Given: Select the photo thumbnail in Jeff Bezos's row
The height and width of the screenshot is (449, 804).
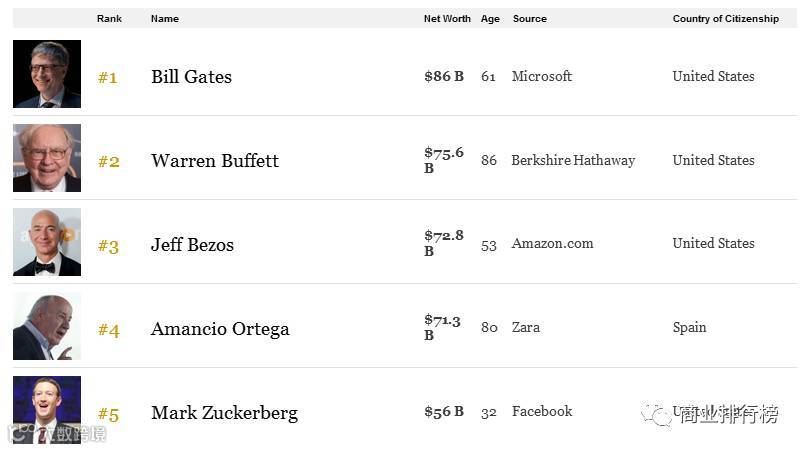Looking at the screenshot, I should [47, 242].
